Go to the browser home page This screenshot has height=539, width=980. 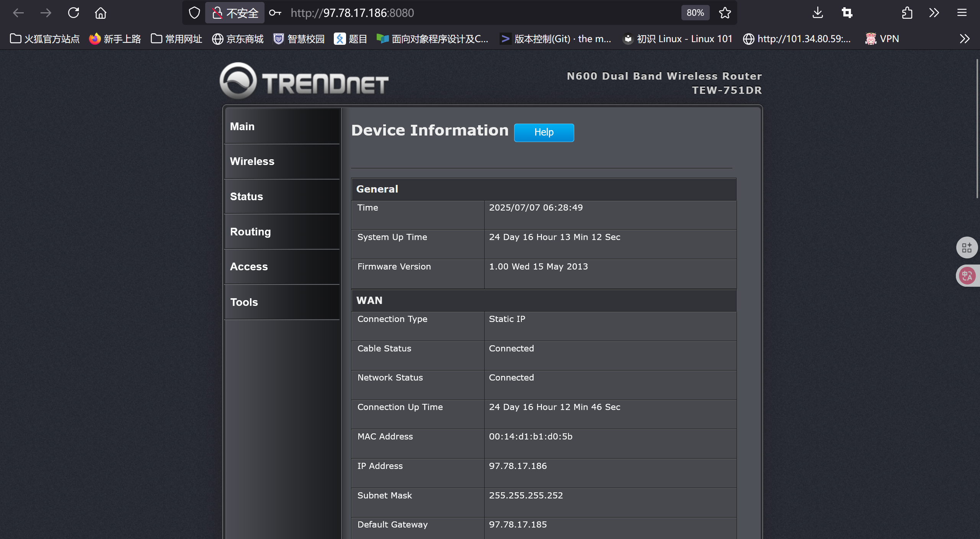pos(101,13)
